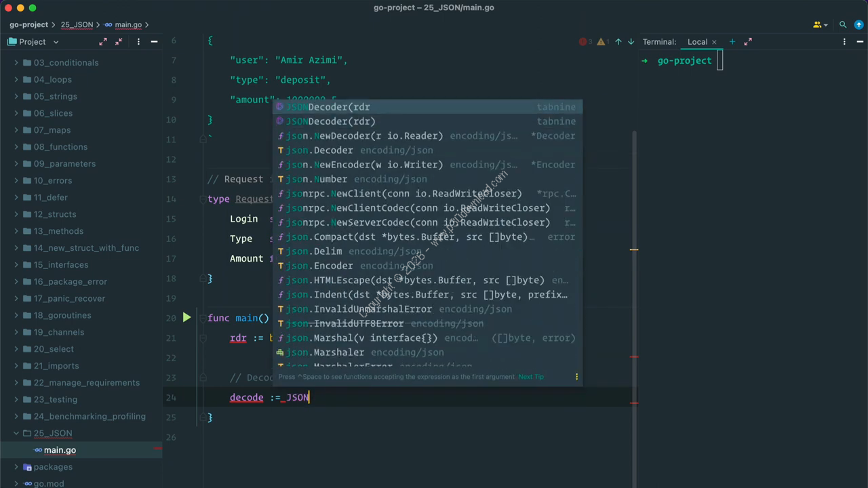Click the Run gutter icon beside func main

pos(186,318)
